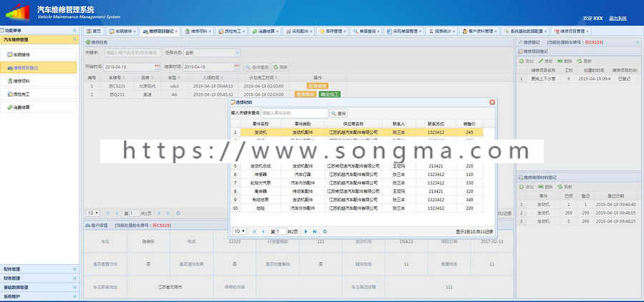
Task: Open page-size dropdown in 维修任务 grid pager
Action: tap(92, 213)
